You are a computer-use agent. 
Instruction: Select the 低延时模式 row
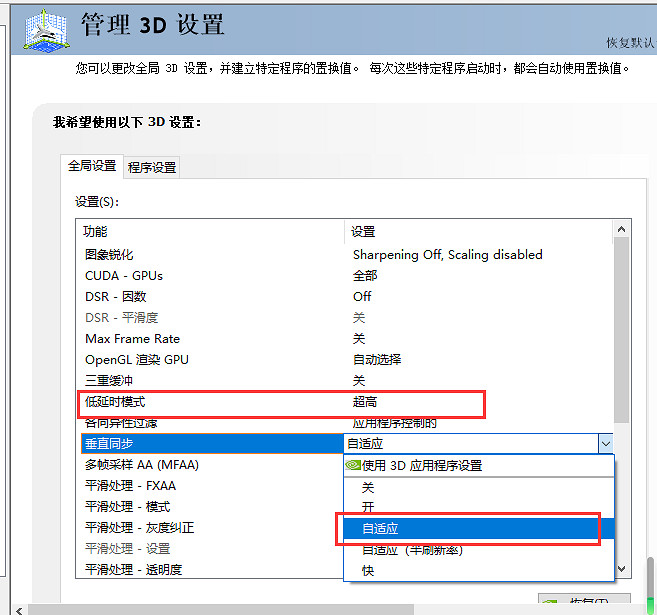pyautogui.click(x=344, y=402)
